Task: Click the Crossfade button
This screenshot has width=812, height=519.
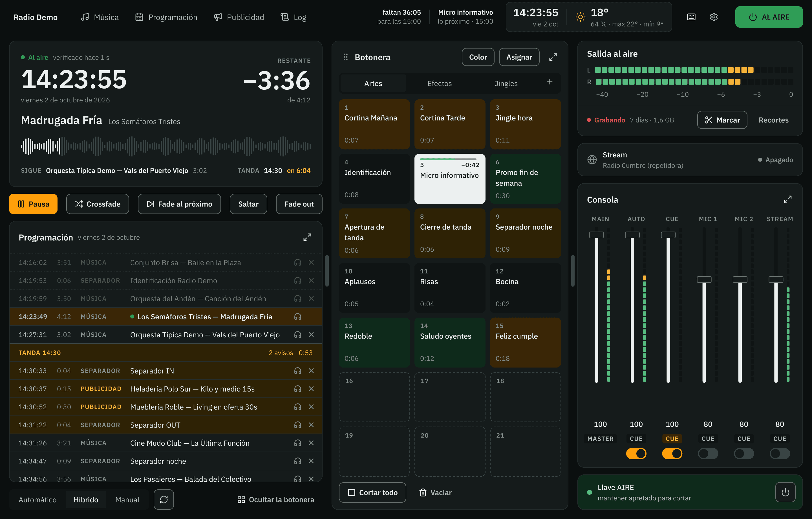Action: [98, 204]
